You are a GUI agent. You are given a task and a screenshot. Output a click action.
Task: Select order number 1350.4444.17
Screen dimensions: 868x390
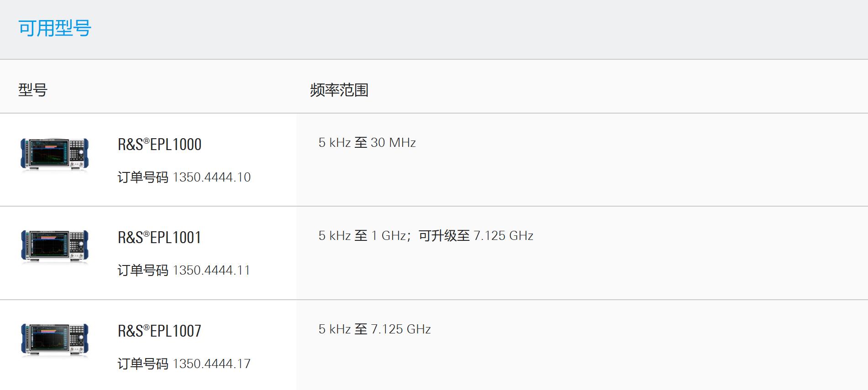click(212, 364)
